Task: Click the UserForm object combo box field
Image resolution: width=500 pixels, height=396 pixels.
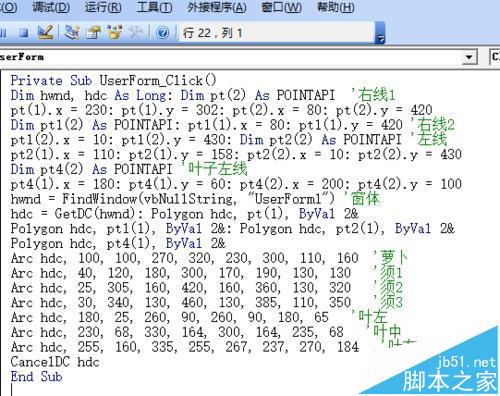Action: tap(238, 57)
